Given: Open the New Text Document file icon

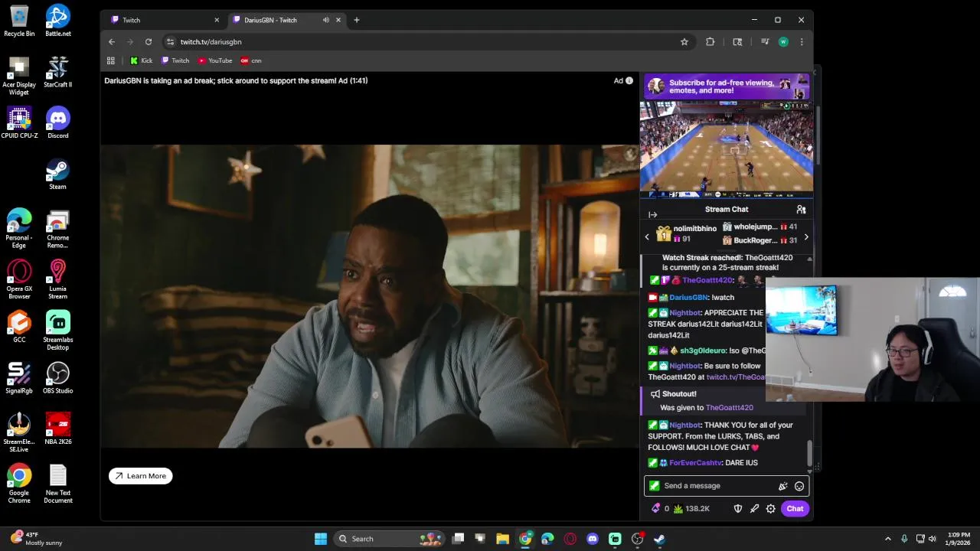Looking at the screenshot, I should (x=57, y=484).
